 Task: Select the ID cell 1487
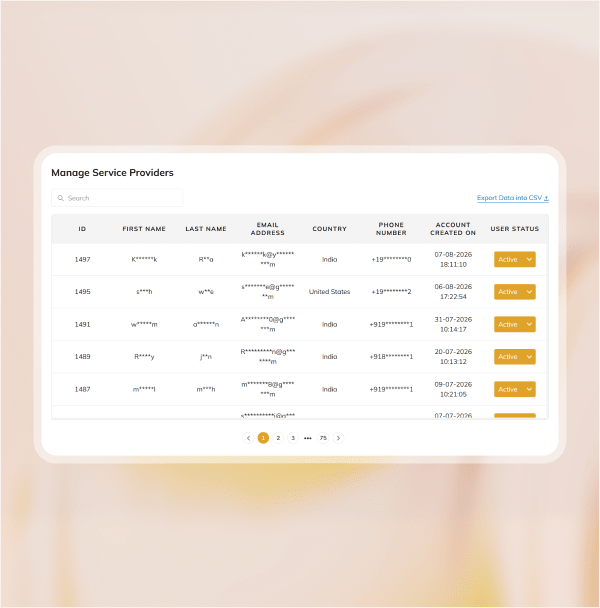click(82, 389)
